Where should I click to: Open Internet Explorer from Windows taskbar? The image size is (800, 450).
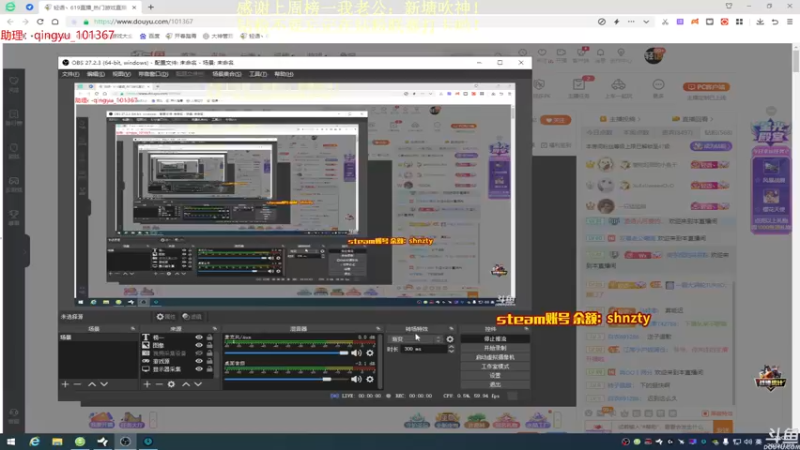point(34,441)
